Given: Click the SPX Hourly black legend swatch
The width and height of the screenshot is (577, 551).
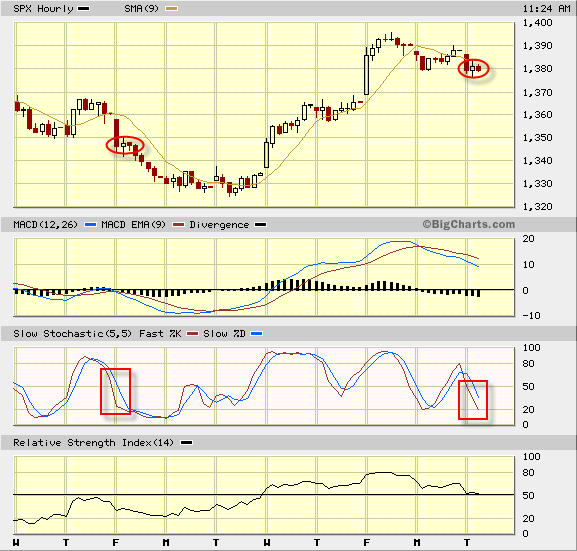Looking at the screenshot, I should click(x=84, y=8).
